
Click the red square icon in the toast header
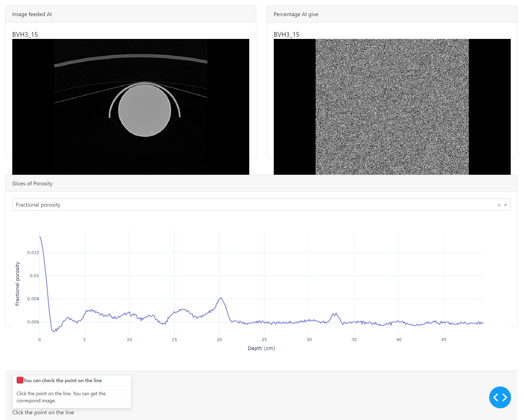[x=20, y=380]
